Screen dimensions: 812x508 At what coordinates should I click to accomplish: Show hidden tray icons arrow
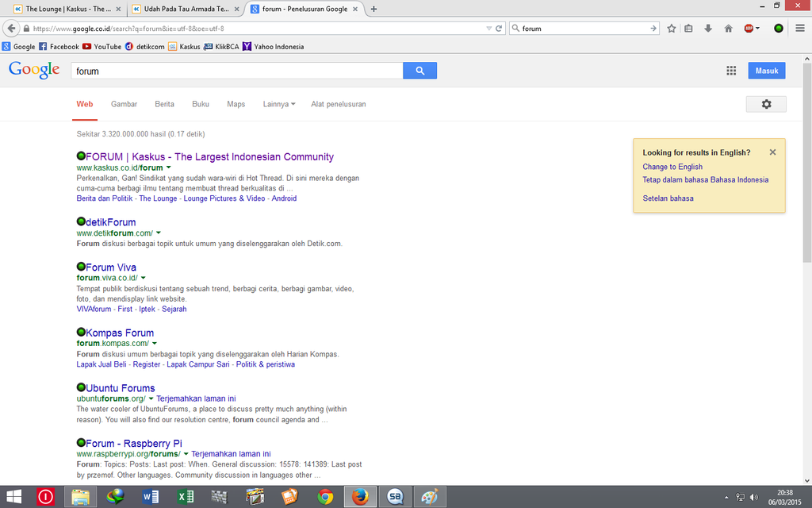(x=726, y=497)
